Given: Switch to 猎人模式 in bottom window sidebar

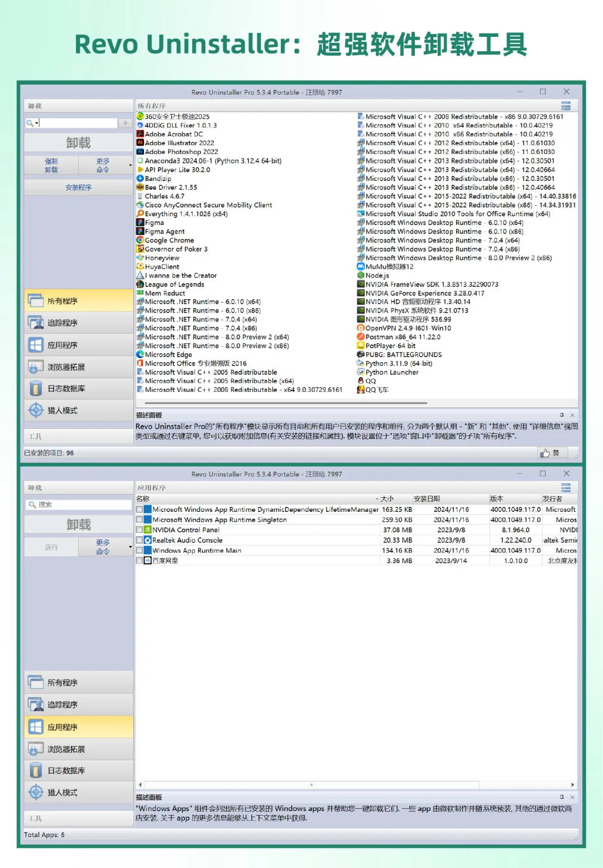Looking at the screenshot, I should [78, 792].
